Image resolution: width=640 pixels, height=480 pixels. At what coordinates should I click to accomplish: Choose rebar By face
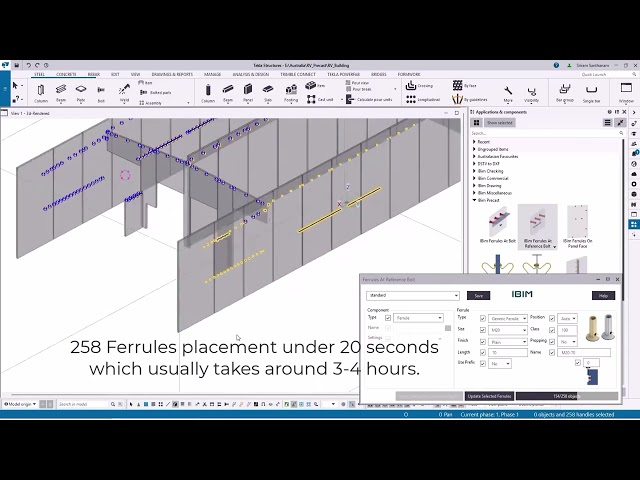coord(464,86)
